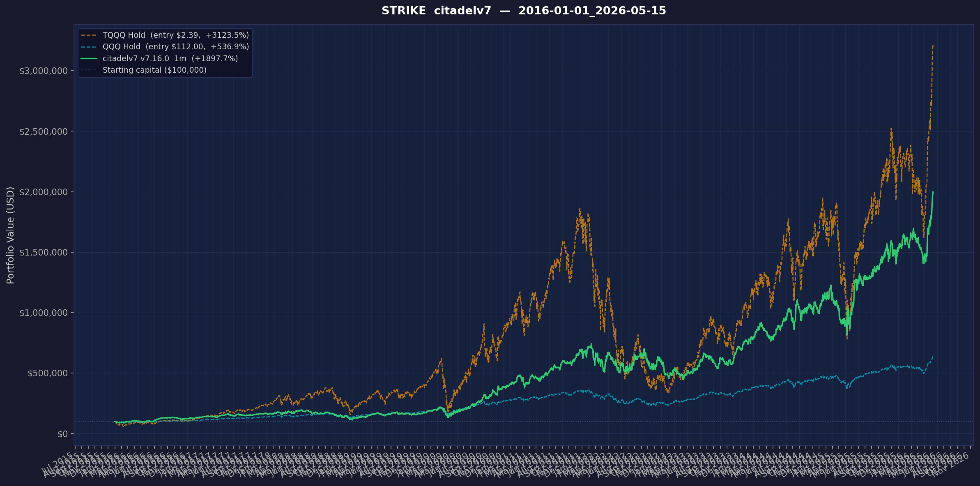Click the blue dashed QQQ legend line sample
Viewport: 980px width, 486px height.
(x=89, y=47)
